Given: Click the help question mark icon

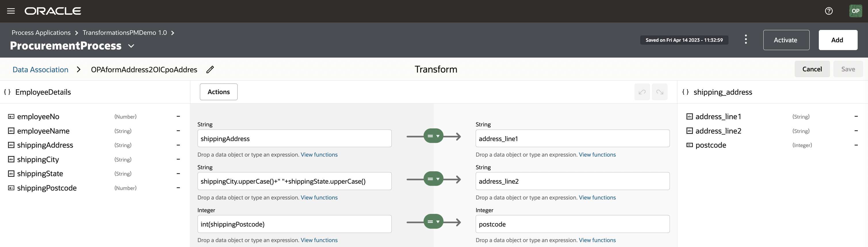Looking at the screenshot, I should 829,11.
